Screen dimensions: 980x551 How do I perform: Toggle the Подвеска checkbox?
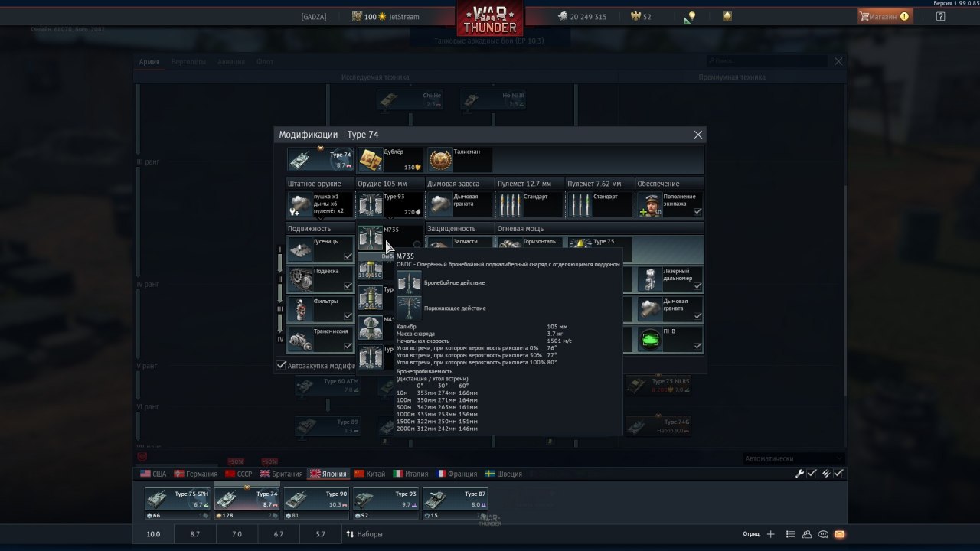[348, 286]
